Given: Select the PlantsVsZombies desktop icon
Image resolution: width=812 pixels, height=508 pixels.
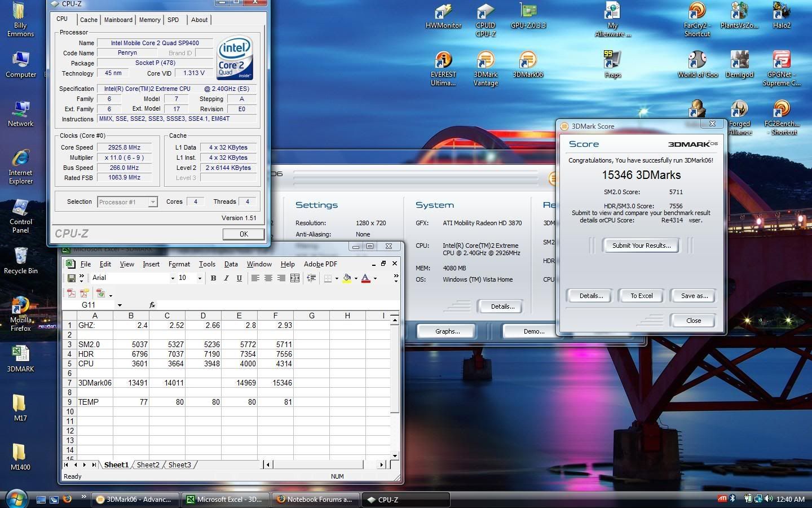Looking at the screenshot, I should coord(739,16).
